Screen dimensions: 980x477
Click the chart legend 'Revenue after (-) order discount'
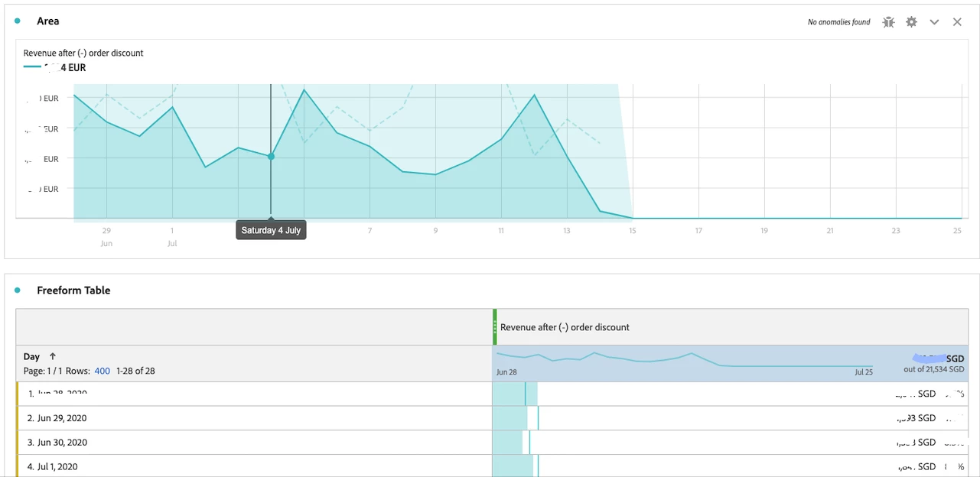tap(83, 54)
